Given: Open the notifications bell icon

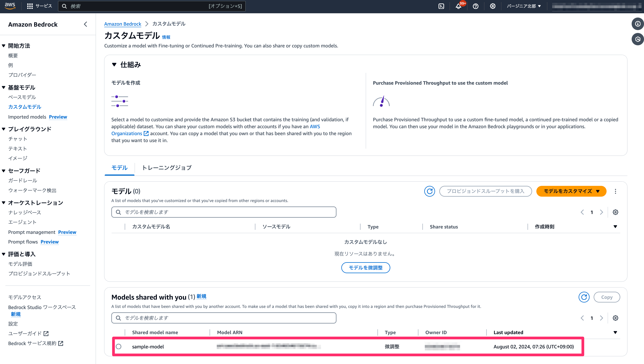Looking at the screenshot, I should [458, 6].
